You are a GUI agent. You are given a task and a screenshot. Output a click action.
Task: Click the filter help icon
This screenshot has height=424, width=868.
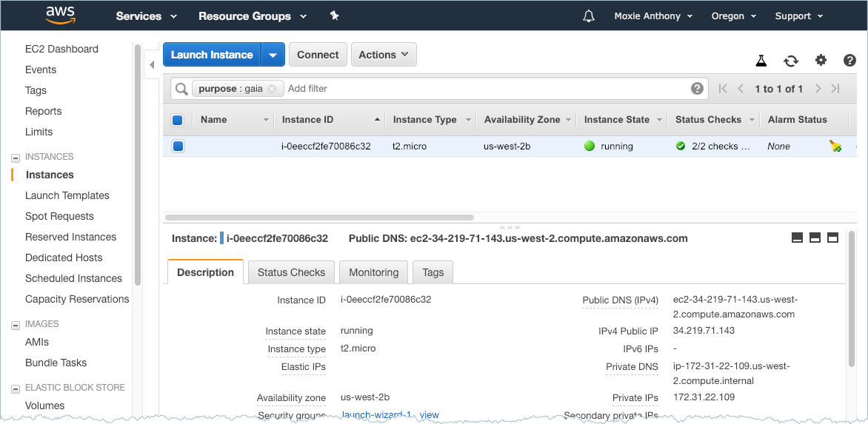(697, 89)
